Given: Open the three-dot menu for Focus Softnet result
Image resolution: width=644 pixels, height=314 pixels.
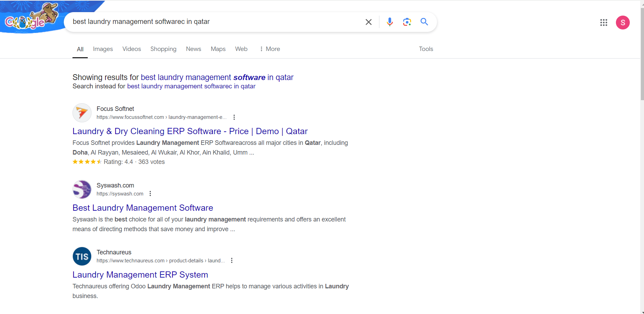Looking at the screenshot, I should point(234,117).
